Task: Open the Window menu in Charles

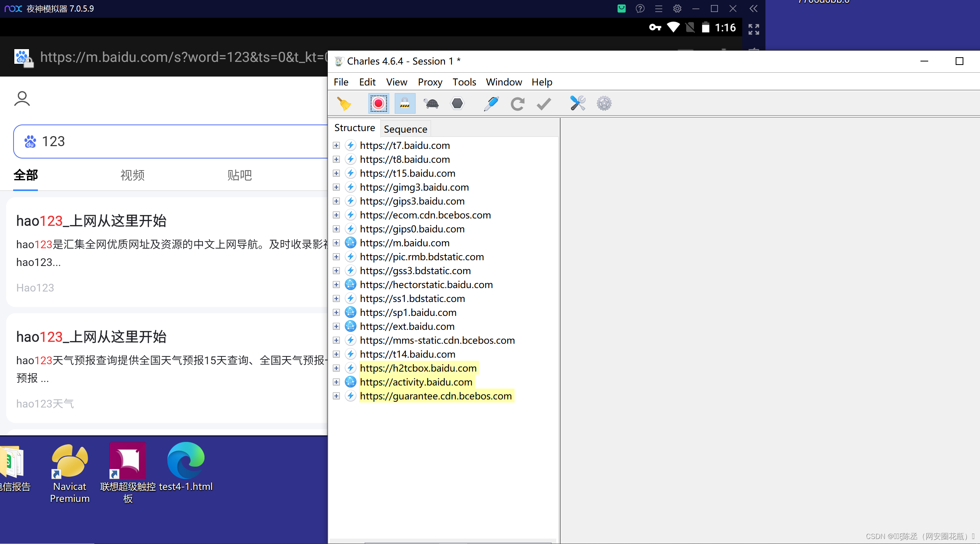Action: [x=504, y=82]
